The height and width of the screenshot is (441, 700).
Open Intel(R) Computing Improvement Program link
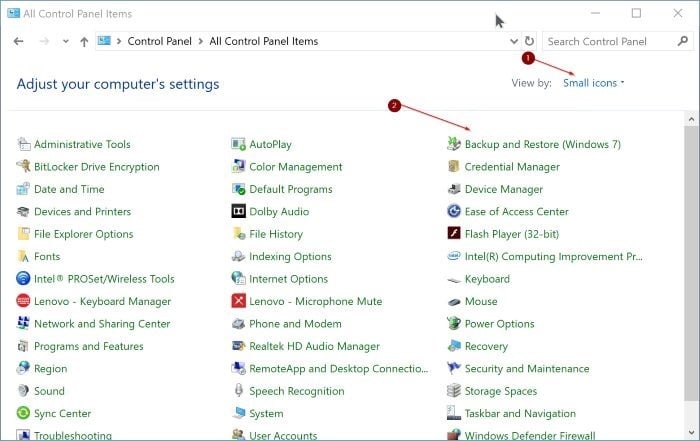(x=554, y=257)
